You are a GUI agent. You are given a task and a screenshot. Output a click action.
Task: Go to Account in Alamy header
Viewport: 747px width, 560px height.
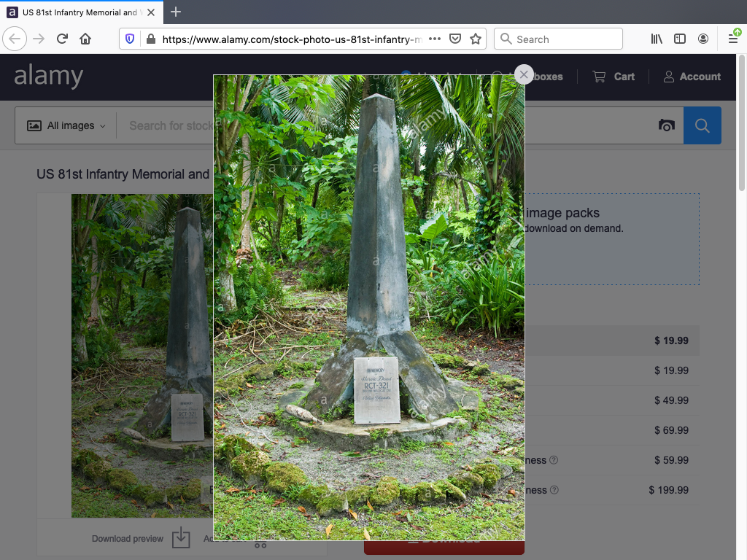(x=692, y=77)
